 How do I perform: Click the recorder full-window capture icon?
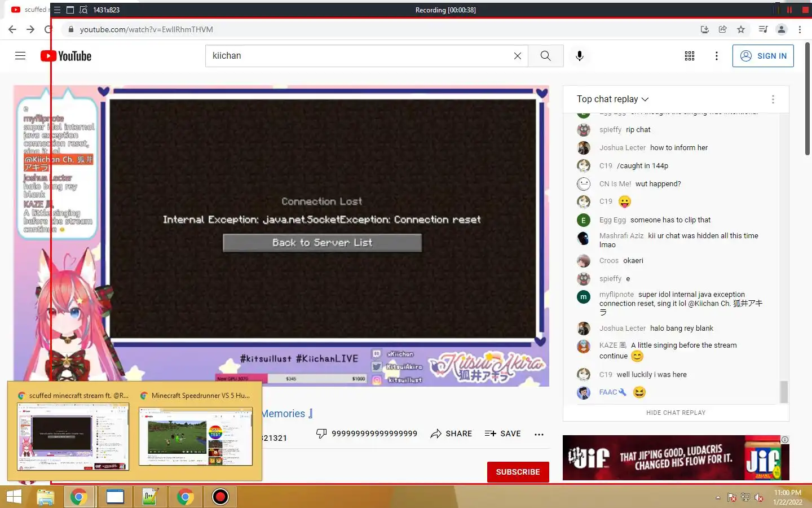(70, 10)
